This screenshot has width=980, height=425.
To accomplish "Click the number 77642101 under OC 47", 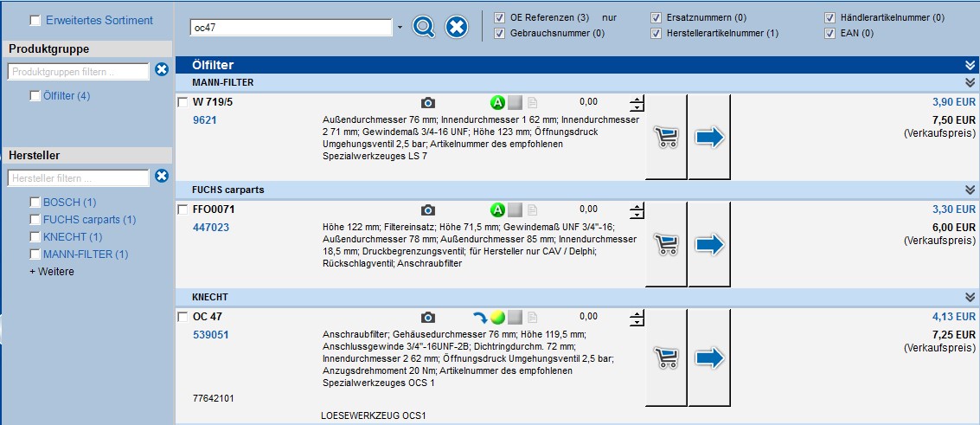I will pos(214,398).
